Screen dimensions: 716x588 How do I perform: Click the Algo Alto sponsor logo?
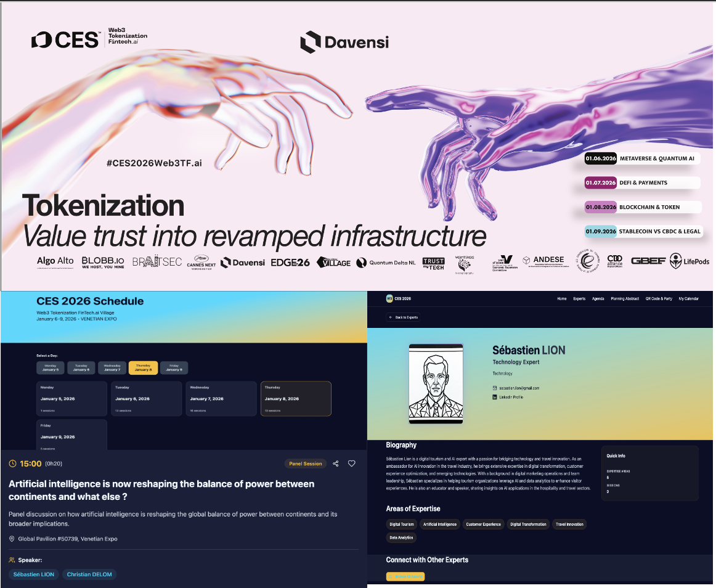55,262
